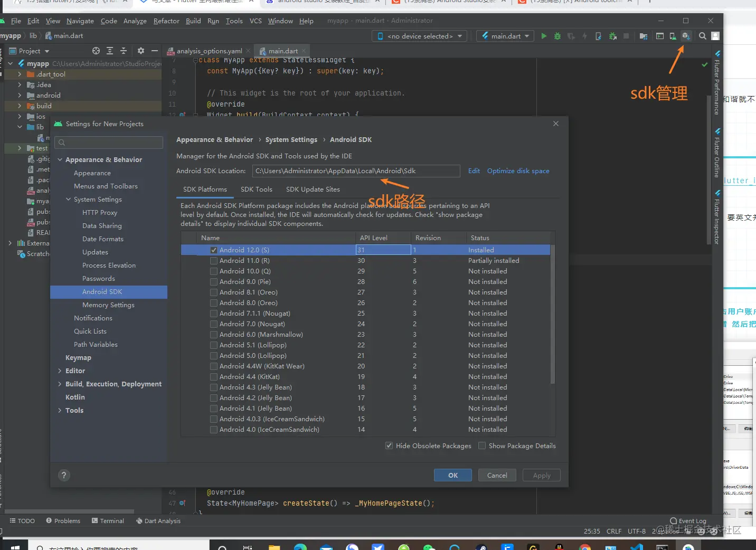The height and width of the screenshot is (550, 756).
Task: Click the Search Everywhere magnifier icon
Action: (703, 36)
